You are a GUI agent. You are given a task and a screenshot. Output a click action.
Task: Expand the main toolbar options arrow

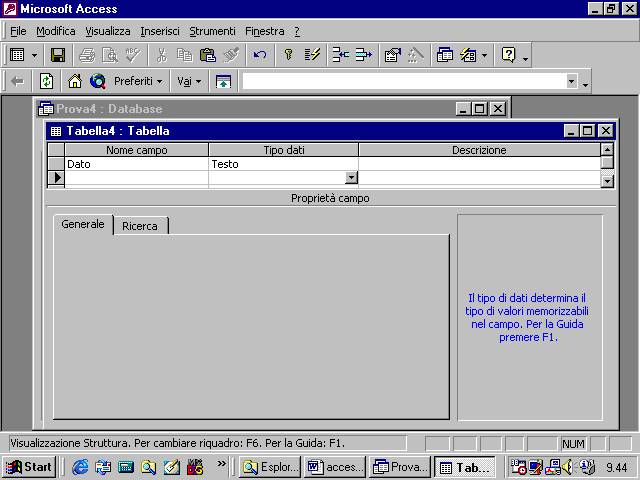[526, 58]
